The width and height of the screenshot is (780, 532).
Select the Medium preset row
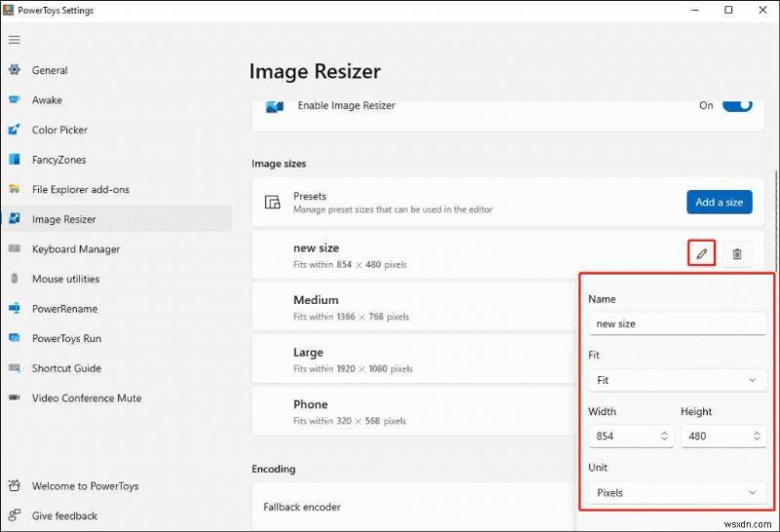tap(414, 307)
